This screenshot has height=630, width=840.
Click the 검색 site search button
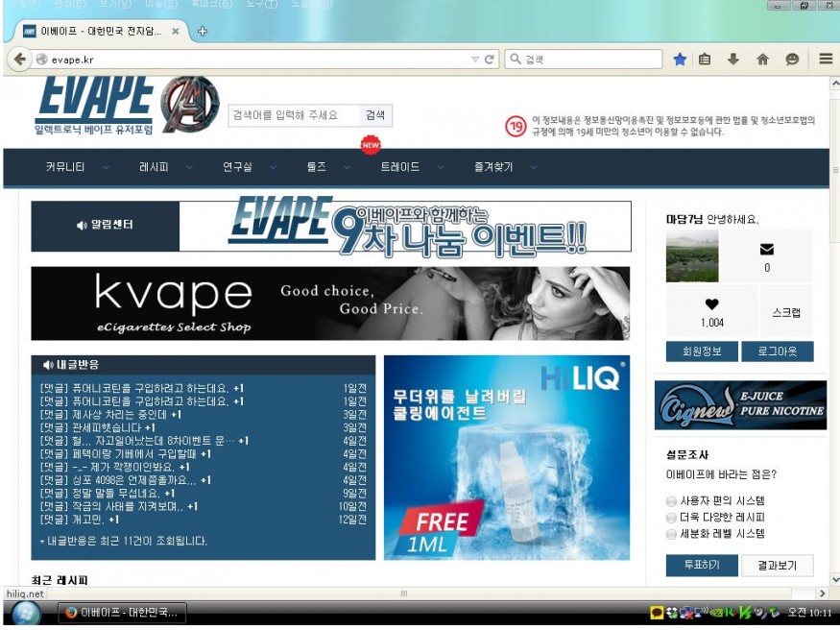tap(375, 115)
